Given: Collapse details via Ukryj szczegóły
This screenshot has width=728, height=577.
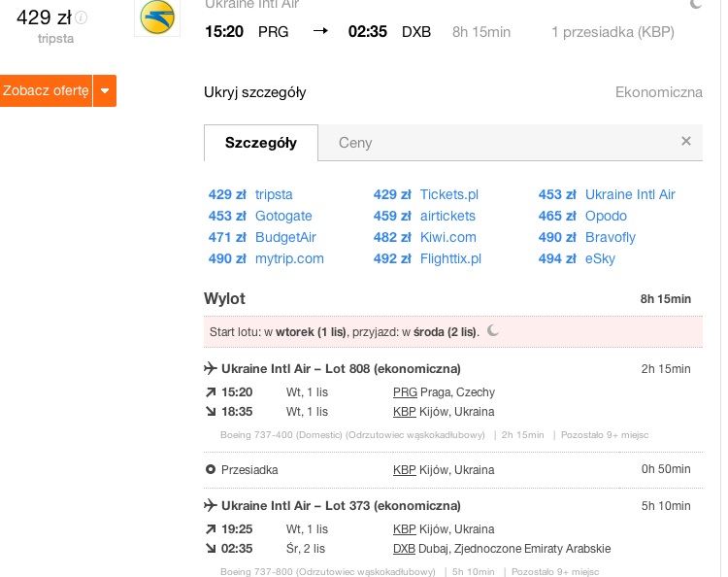Looking at the screenshot, I should pos(255,92).
